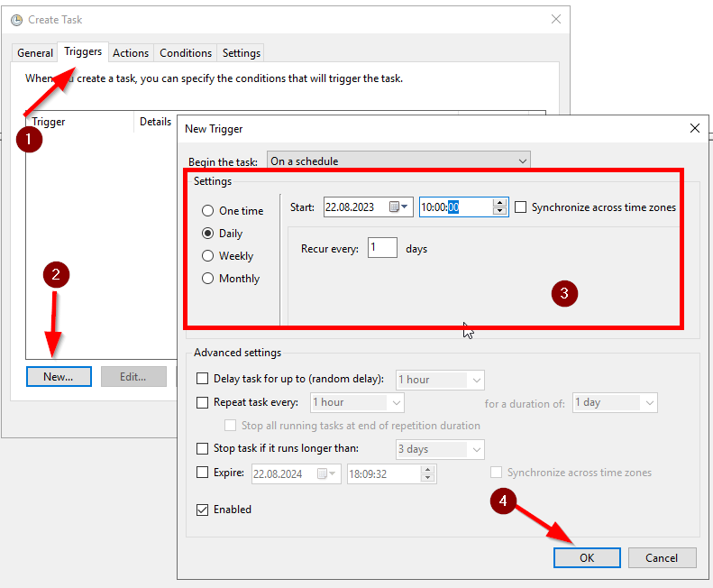Image resolution: width=713 pixels, height=588 pixels.
Task: Enable Synchronize across time zones checkbox
Action: [521, 207]
